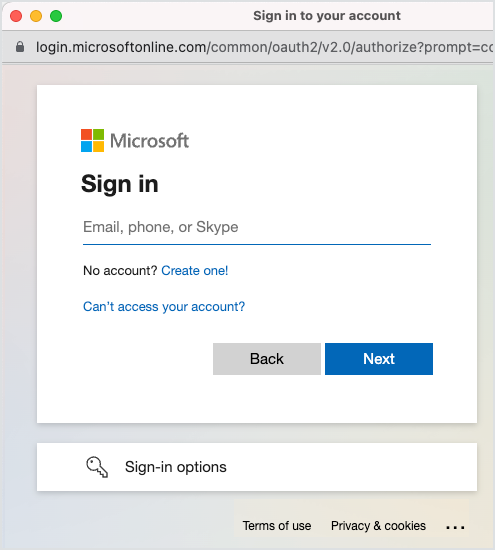The image size is (495, 550).
Task: Open the Create one! account link
Action: point(195,270)
